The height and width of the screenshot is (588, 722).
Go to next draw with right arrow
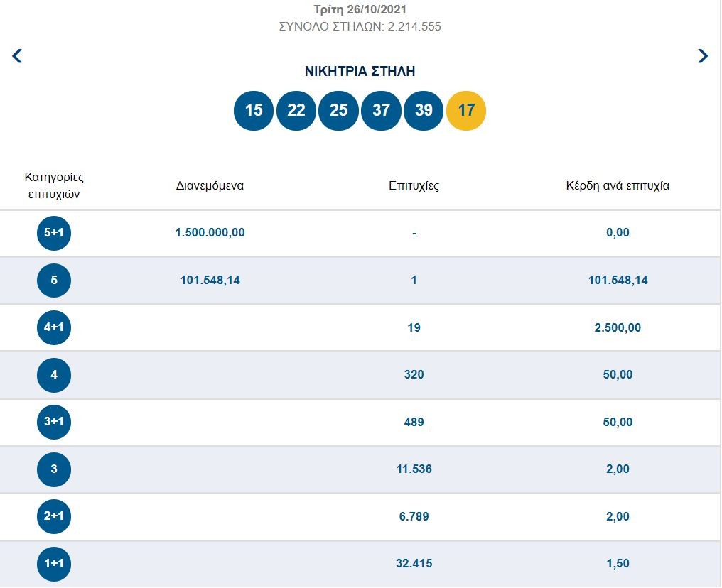703,56
